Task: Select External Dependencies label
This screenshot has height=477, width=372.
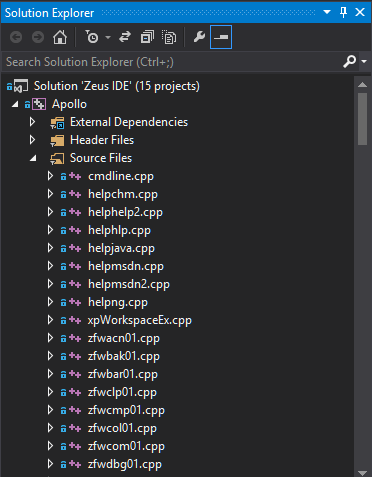Action: pyautogui.click(x=129, y=122)
